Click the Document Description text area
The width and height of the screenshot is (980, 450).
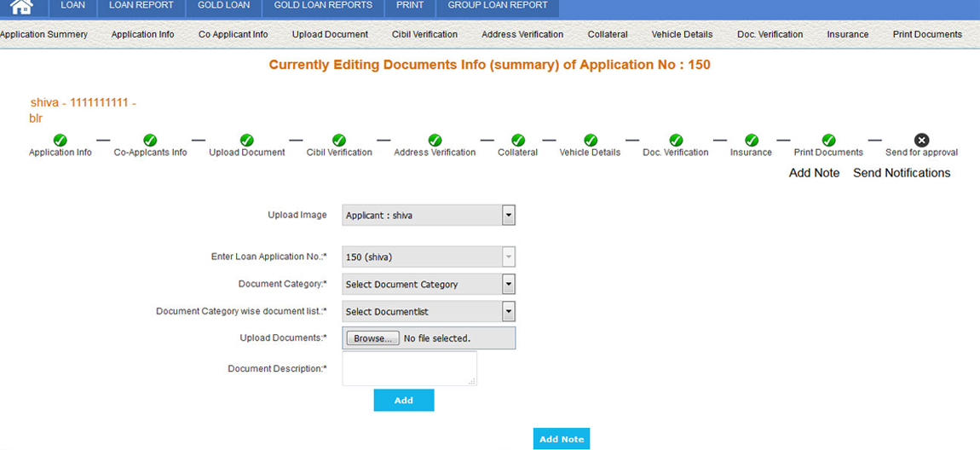(409, 369)
